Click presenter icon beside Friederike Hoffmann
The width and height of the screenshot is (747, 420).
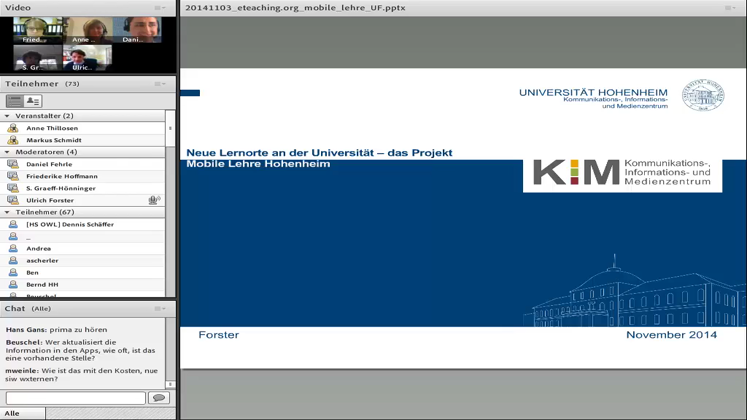click(x=13, y=176)
